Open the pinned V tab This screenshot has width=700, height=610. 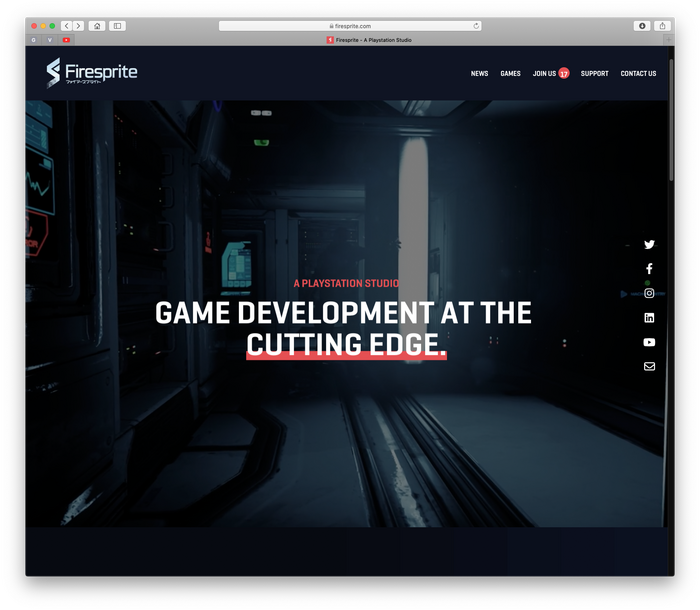50,40
